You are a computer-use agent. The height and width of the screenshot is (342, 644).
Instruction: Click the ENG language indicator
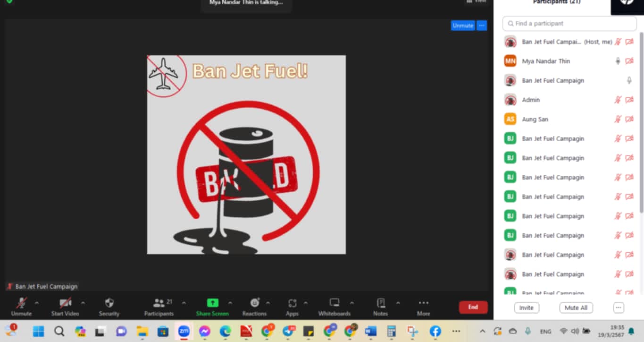546,332
